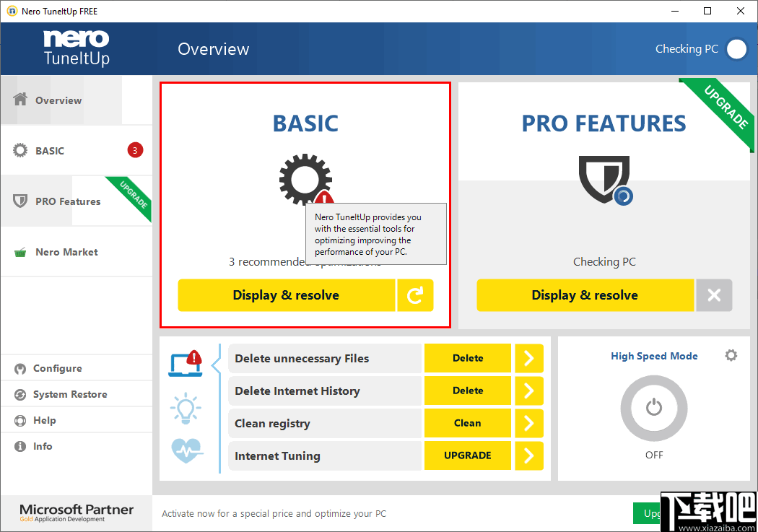Click the 'Delete unnecessary Files' label
This screenshot has height=532, width=758.
(x=302, y=359)
